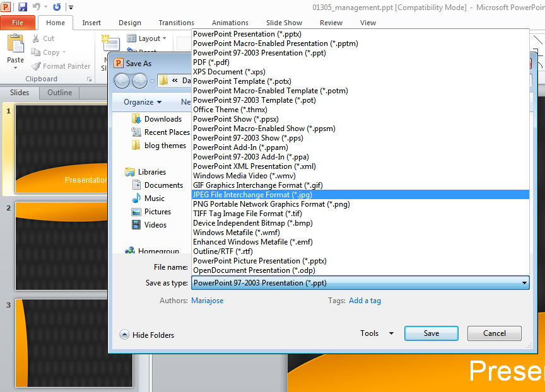Select GIF Graphics Interchange Format (*.gif)

360,185
